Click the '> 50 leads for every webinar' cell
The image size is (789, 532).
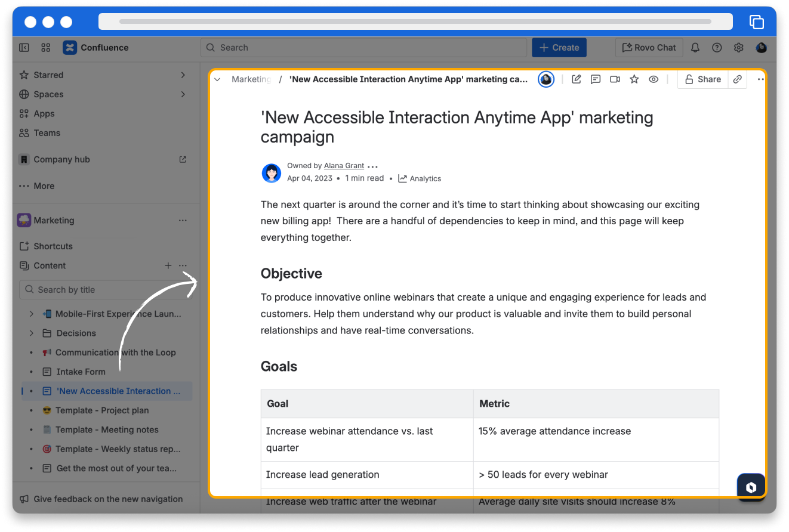[596, 475]
